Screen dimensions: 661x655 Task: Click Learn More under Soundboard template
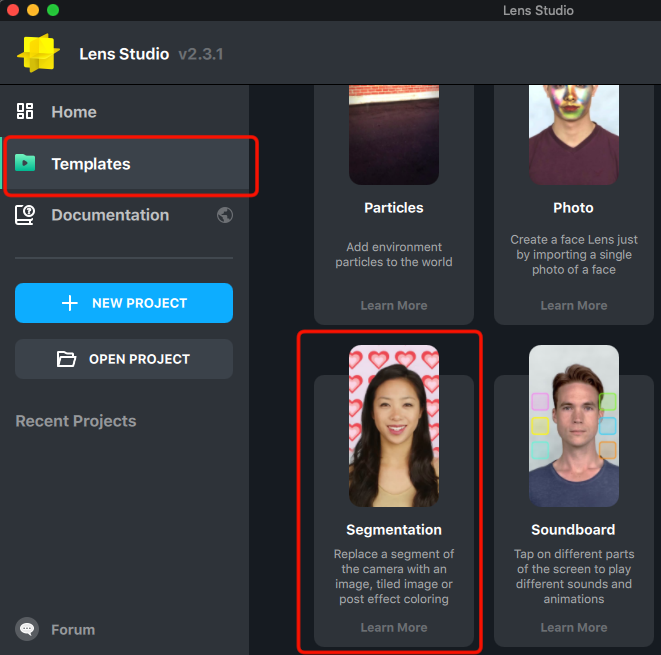pyautogui.click(x=574, y=627)
